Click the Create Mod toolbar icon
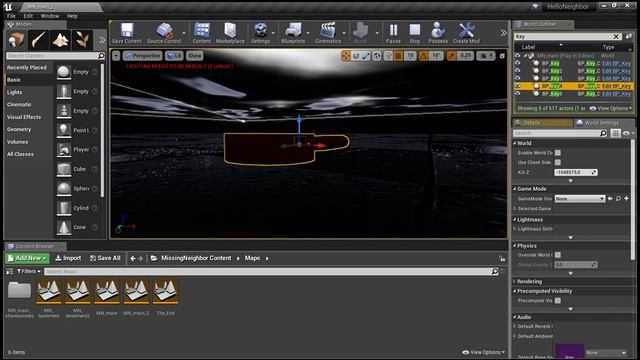This screenshot has height=360, width=640. coord(466,33)
